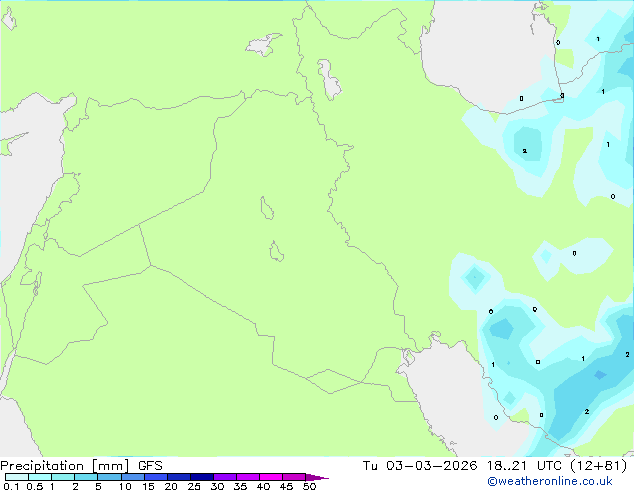The height and width of the screenshot is (490, 634).
Task: Click the weatheronline.co.uk copyright link
Action: pyautogui.click(x=550, y=481)
